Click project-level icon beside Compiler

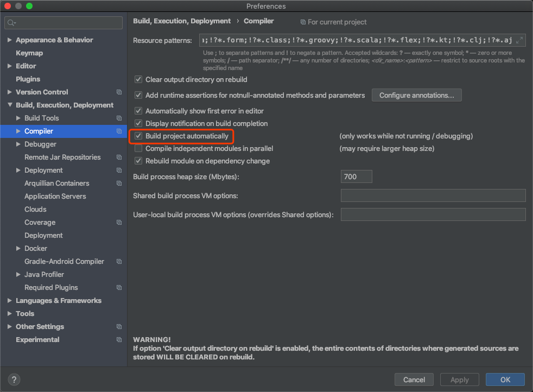[x=119, y=131]
